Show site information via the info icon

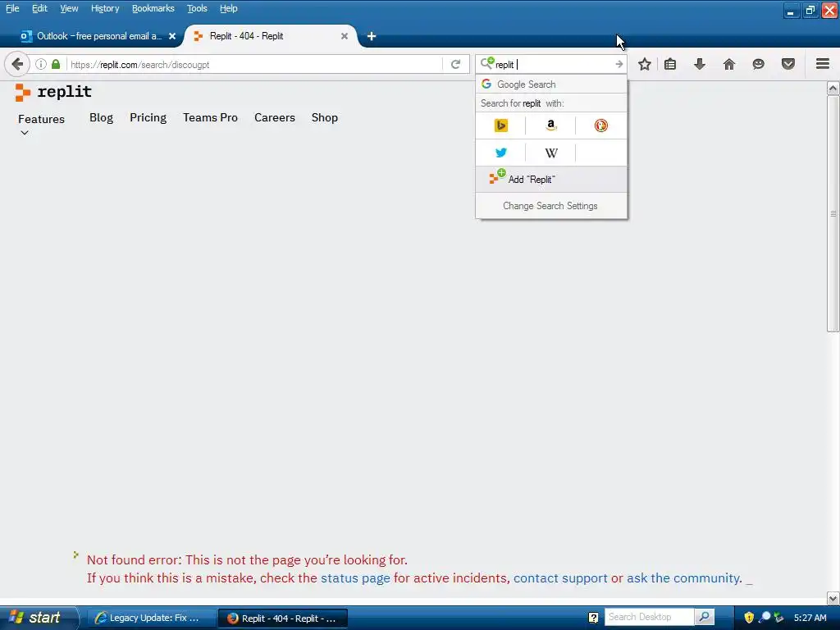click(41, 64)
